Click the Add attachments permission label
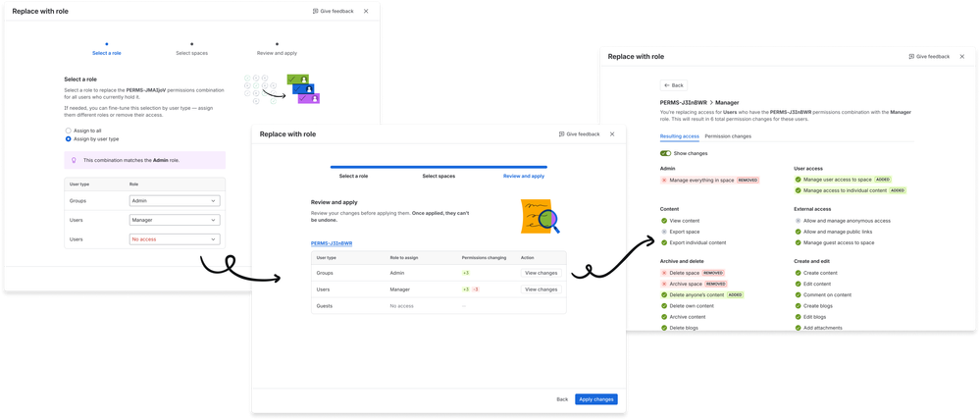The width and height of the screenshot is (980, 420). pos(822,328)
